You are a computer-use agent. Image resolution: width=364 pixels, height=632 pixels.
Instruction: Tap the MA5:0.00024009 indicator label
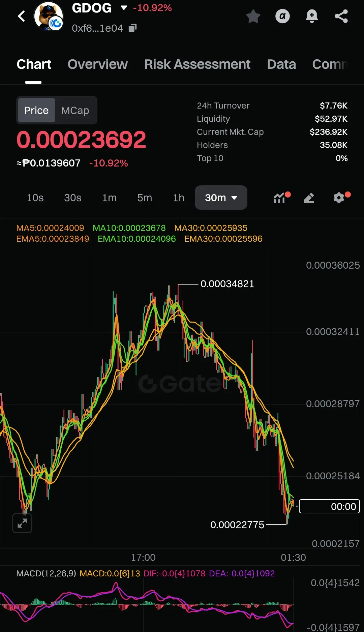coord(50,228)
